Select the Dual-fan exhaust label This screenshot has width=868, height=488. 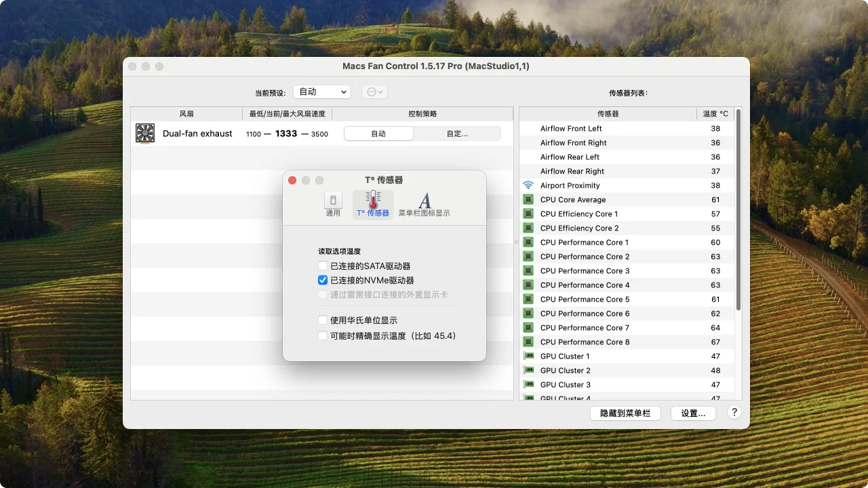[x=197, y=134]
